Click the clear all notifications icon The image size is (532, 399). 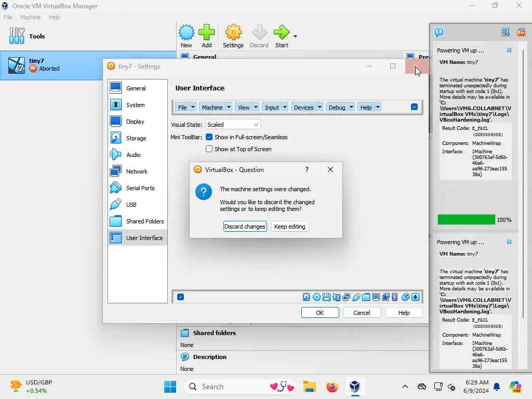point(521,32)
